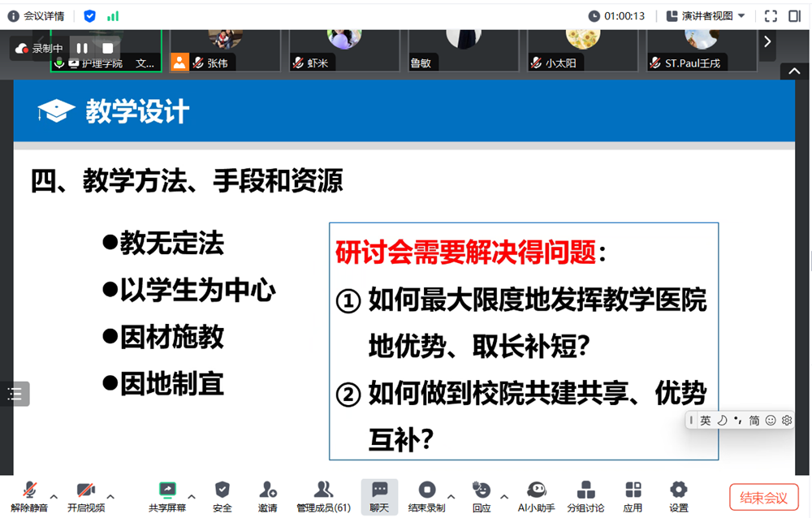Enter full screen mode icon
Viewport: 812px width, 518px height.
(771, 15)
